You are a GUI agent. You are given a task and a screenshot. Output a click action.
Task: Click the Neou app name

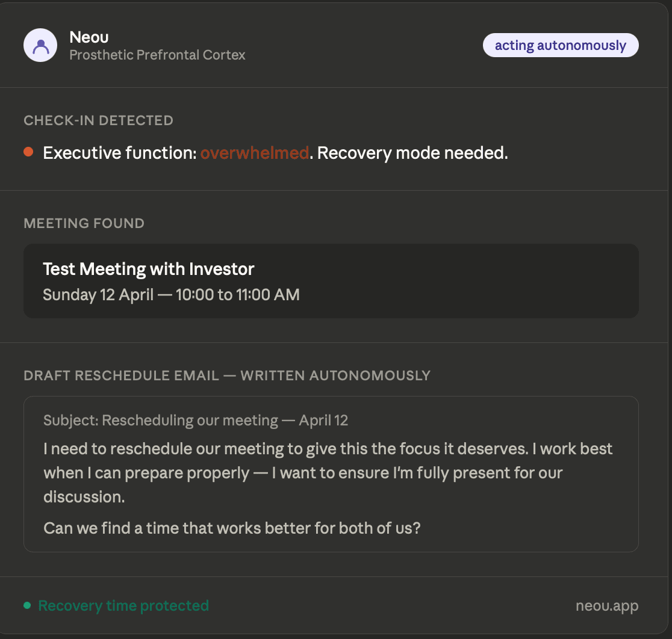pyautogui.click(x=89, y=37)
